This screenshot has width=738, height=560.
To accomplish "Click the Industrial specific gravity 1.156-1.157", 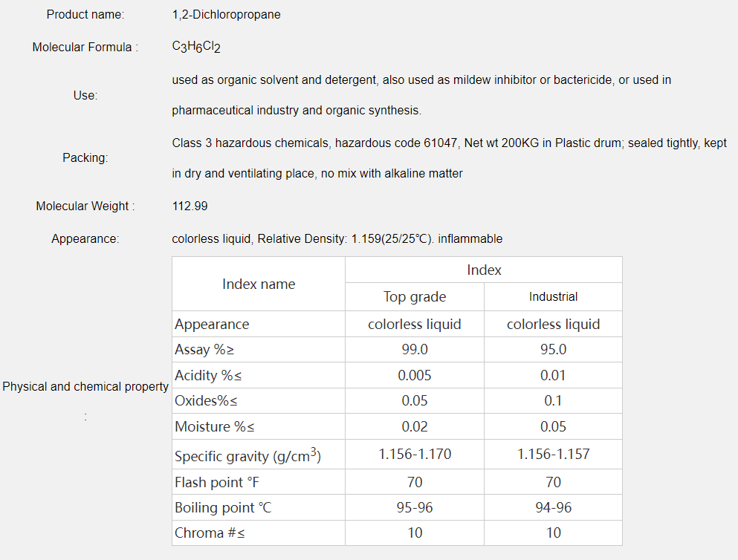I will 553,455.
